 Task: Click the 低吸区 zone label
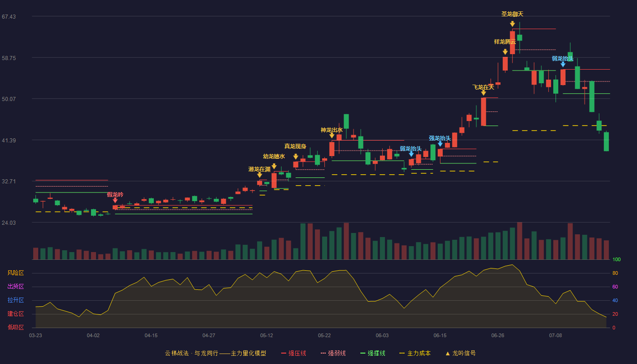point(15,327)
